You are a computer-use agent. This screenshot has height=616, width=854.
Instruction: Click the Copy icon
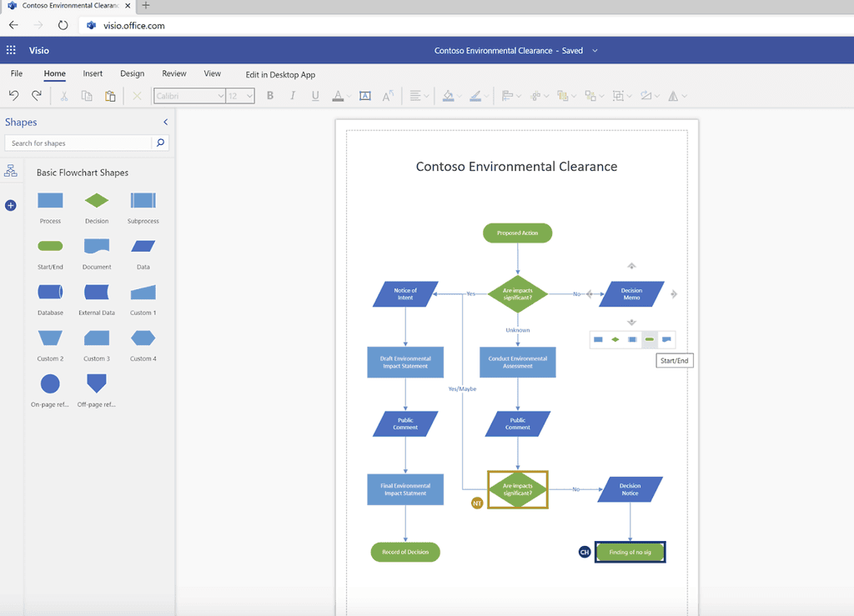click(86, 95)
